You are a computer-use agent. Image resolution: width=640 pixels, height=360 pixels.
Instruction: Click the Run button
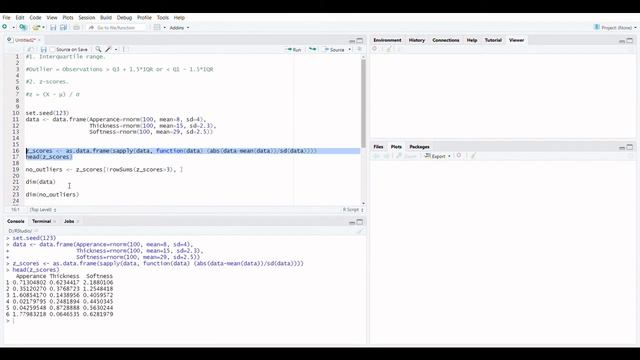pos(294,49)
